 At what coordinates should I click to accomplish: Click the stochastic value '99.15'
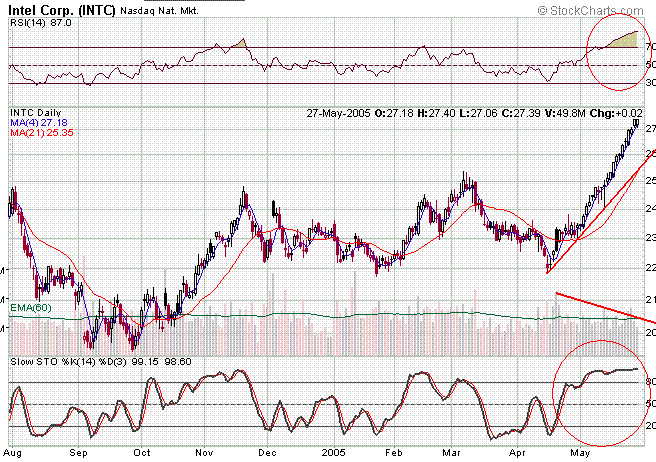145,362
